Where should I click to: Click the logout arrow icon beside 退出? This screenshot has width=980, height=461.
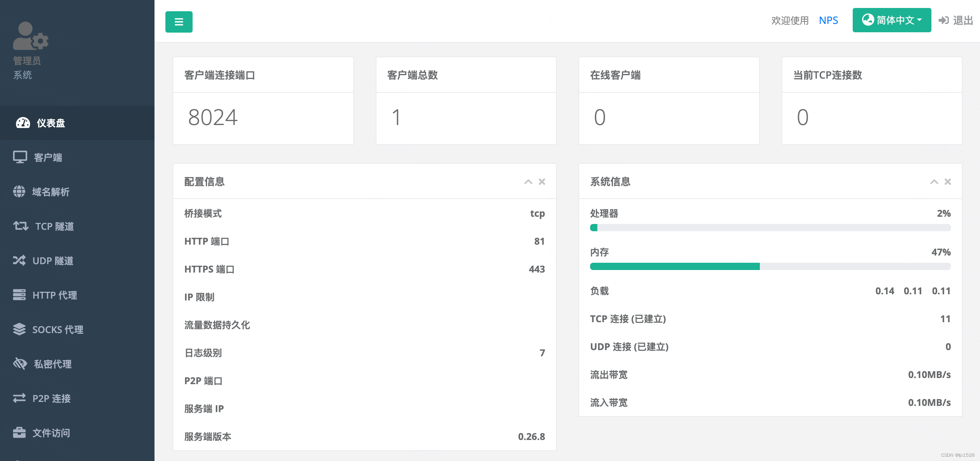point(943,20)
